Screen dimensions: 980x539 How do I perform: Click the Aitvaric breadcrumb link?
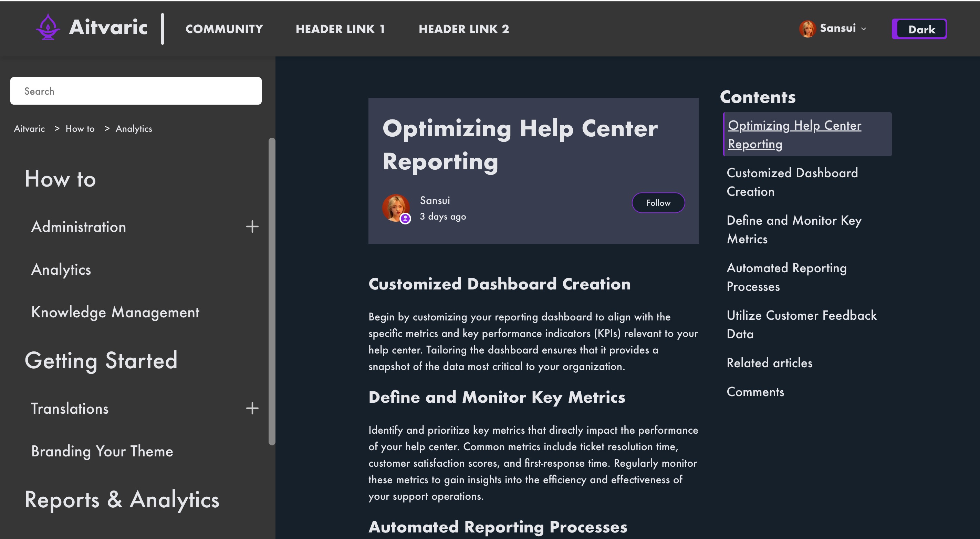(29, 129)
